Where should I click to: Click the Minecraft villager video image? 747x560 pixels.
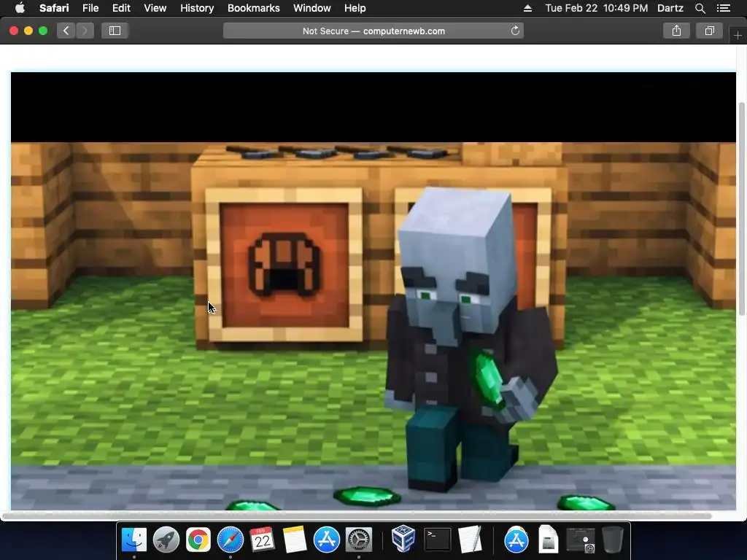tap(373, 292)
